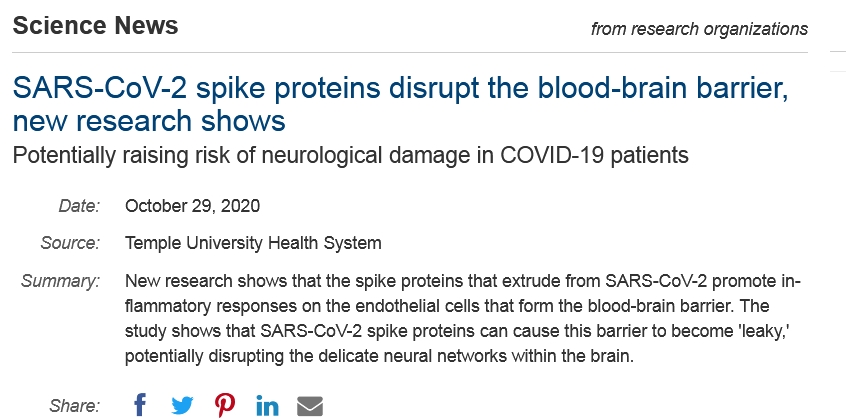Image resolution: width=846 pixels, height=420 pixels.
Task: Click 'COVID-19 patients' in the subtitle
Action: (595, 156)
